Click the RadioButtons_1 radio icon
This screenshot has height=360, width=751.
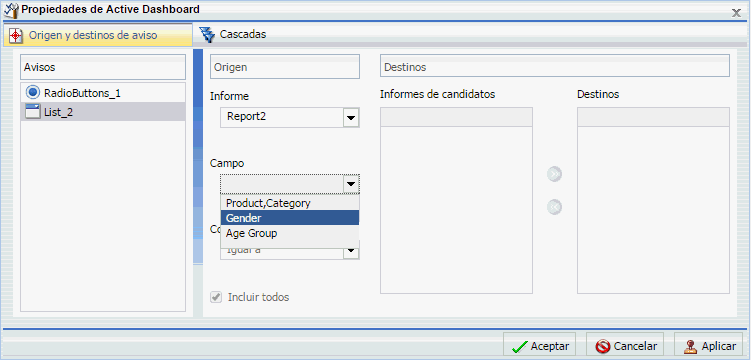[x=33, y=92]
